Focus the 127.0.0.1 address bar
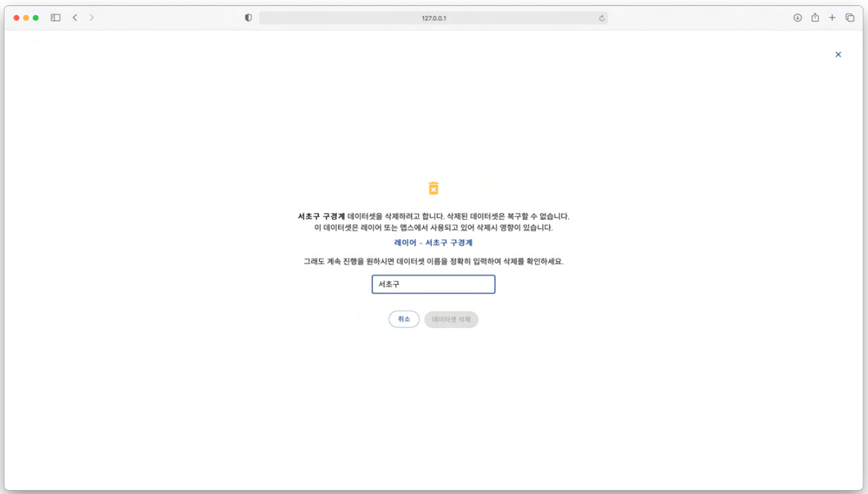This screenshot has width=868, height=494. (x=433, y=18)
